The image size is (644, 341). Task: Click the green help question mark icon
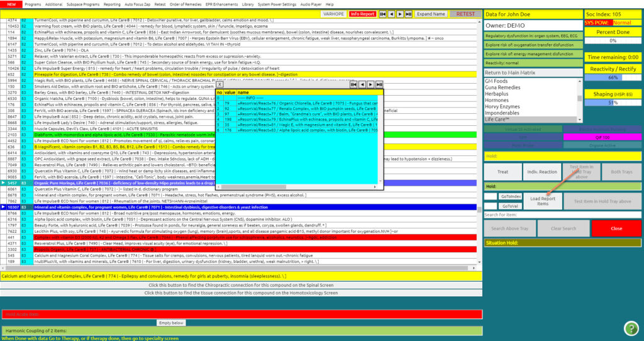[631, 328]
